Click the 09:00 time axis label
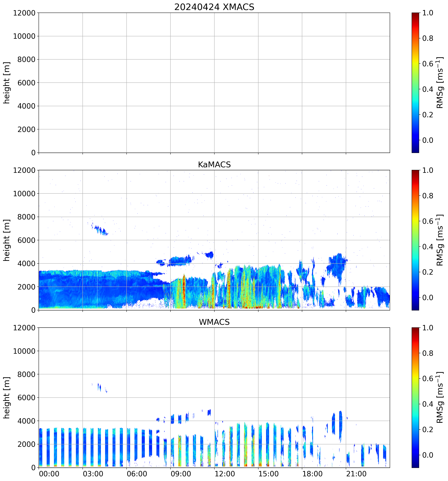 [181, 474]
